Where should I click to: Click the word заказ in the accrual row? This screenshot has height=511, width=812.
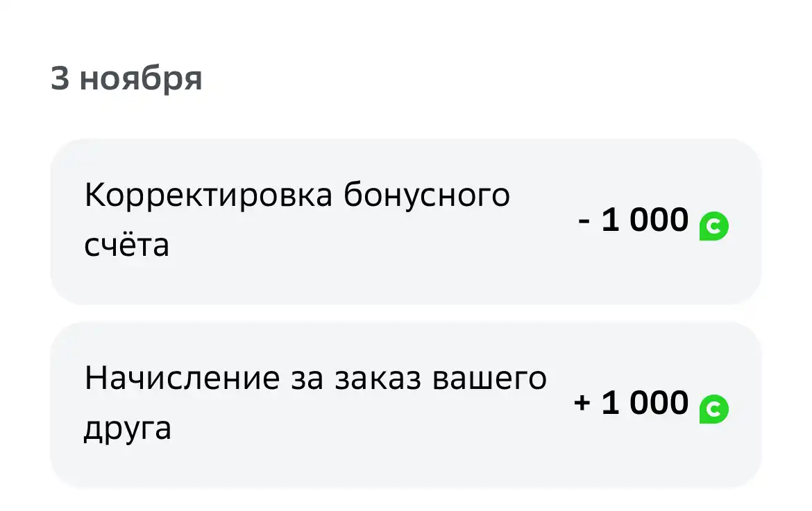378,379
